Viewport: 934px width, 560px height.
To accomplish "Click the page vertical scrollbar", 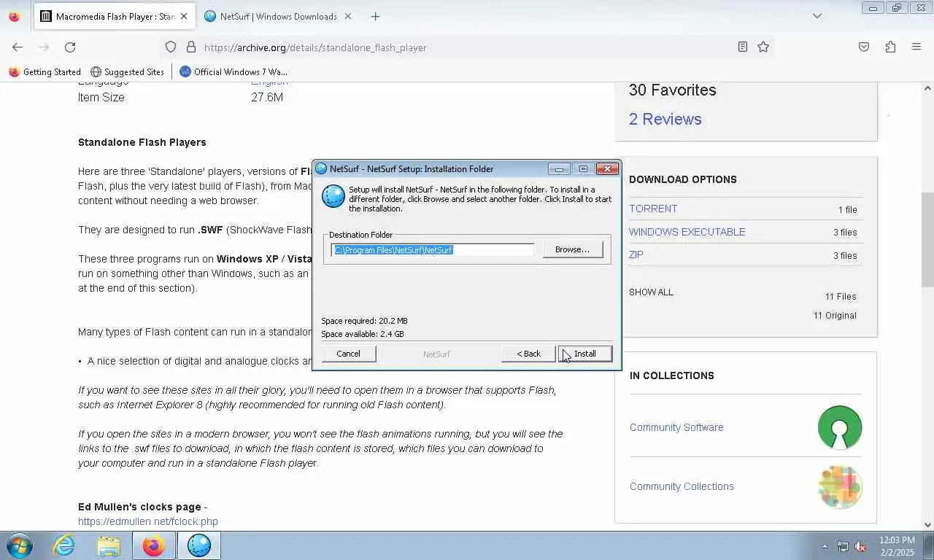I will 927,241.
